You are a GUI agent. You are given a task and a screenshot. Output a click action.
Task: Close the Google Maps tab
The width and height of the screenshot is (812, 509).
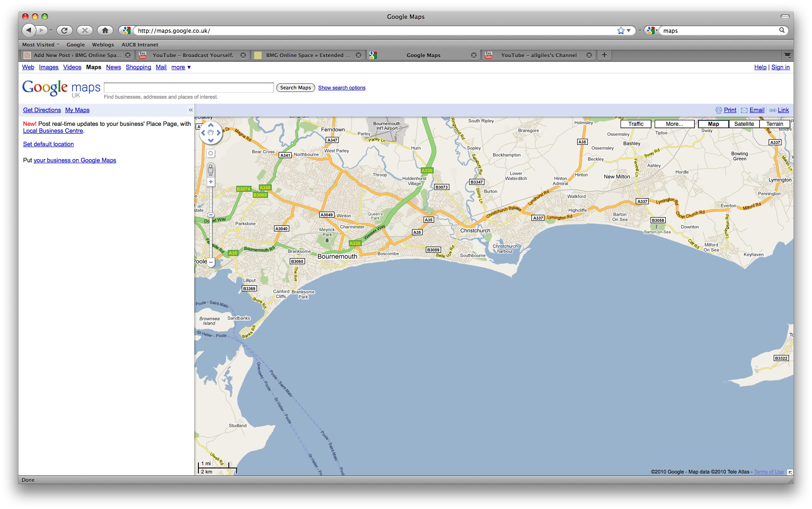click(x=474, y=55)
